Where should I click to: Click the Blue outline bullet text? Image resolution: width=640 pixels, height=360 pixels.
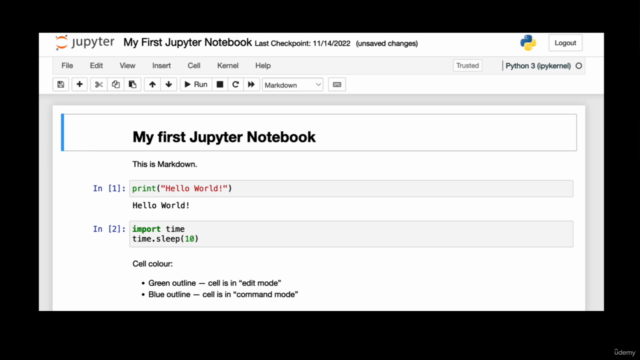(x=223, y=294)
